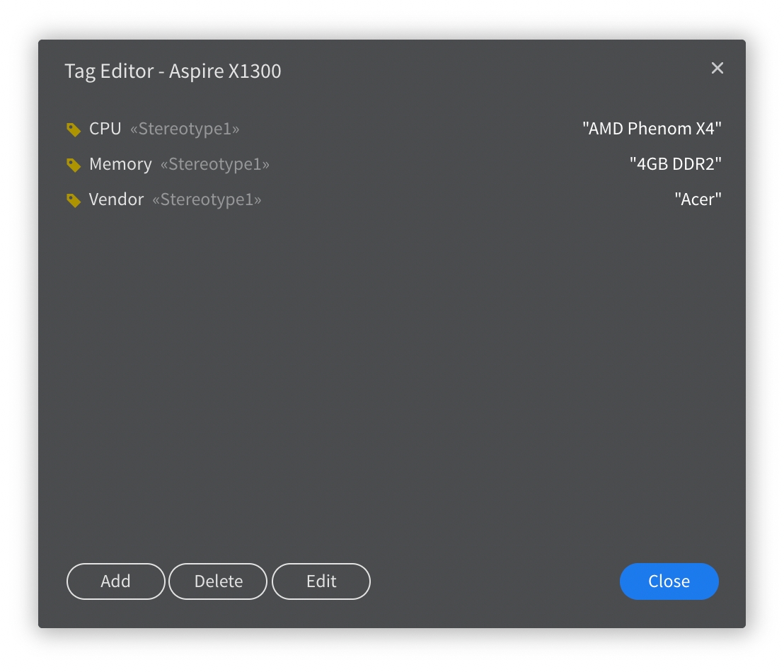Click the "4GB DDR2" value
784x672 pixels.
pyautogui.click(x=675, y=164)
